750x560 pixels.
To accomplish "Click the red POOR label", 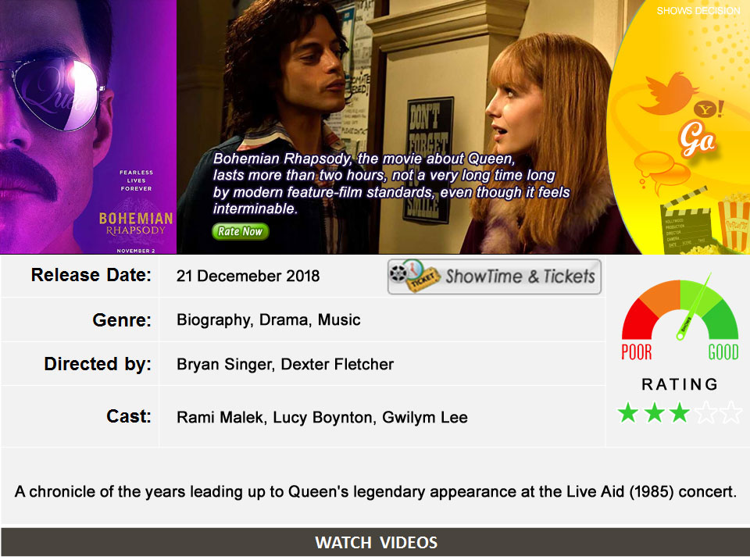I will click(x=636, y=352).
